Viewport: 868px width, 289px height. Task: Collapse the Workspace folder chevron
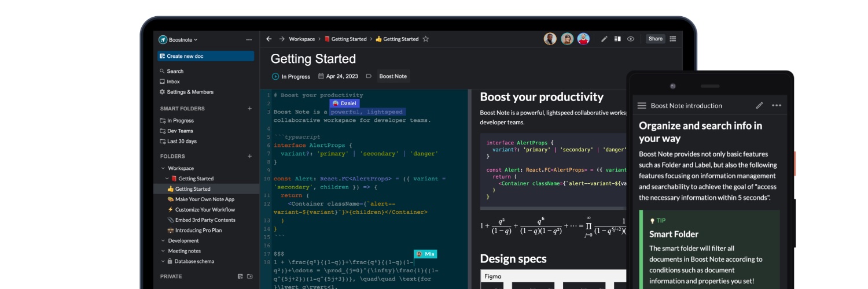163,168
